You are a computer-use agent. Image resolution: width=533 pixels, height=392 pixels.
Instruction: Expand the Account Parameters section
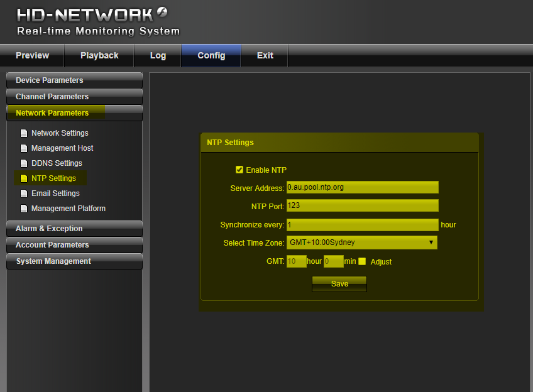click(x=74, y=245)
